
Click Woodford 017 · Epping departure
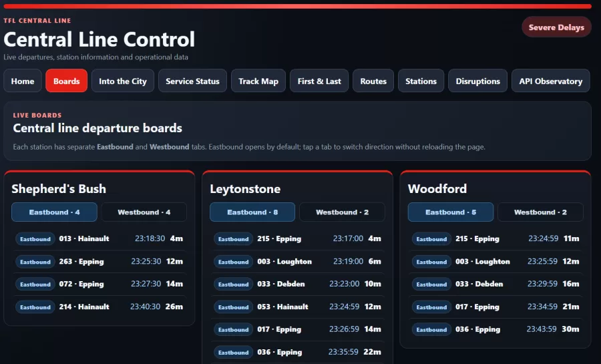495,307
